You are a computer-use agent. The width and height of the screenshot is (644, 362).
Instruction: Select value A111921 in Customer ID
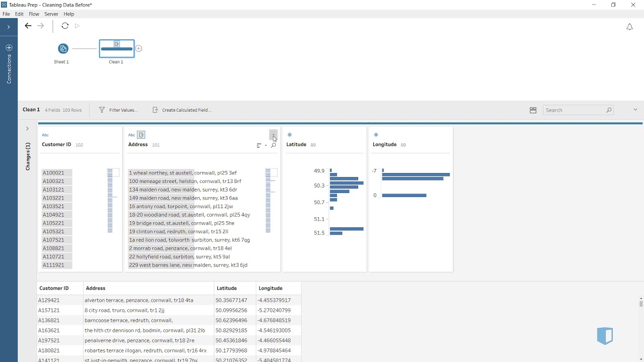tap(57, 265)
